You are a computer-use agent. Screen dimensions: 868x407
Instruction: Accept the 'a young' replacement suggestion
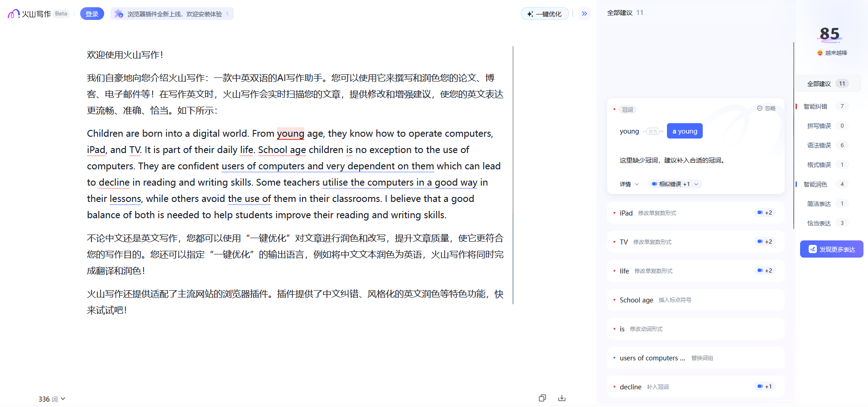685,131
